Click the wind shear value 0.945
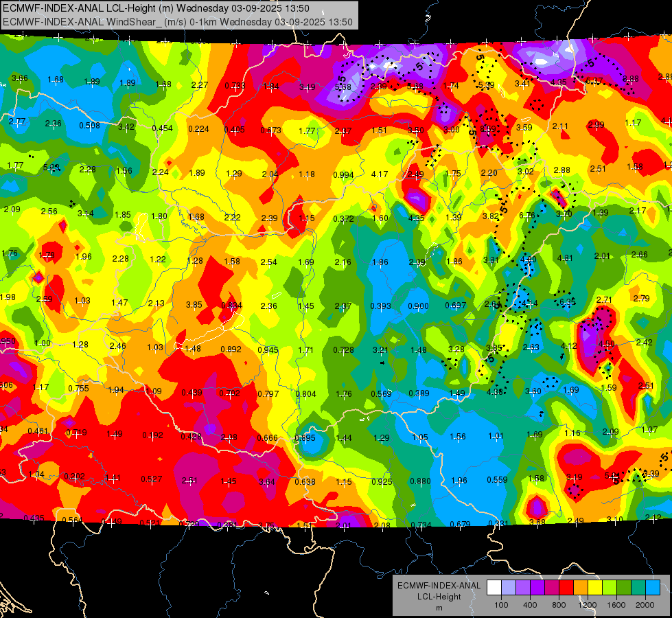This screenshot has width=672, height=618. (268, 350)
